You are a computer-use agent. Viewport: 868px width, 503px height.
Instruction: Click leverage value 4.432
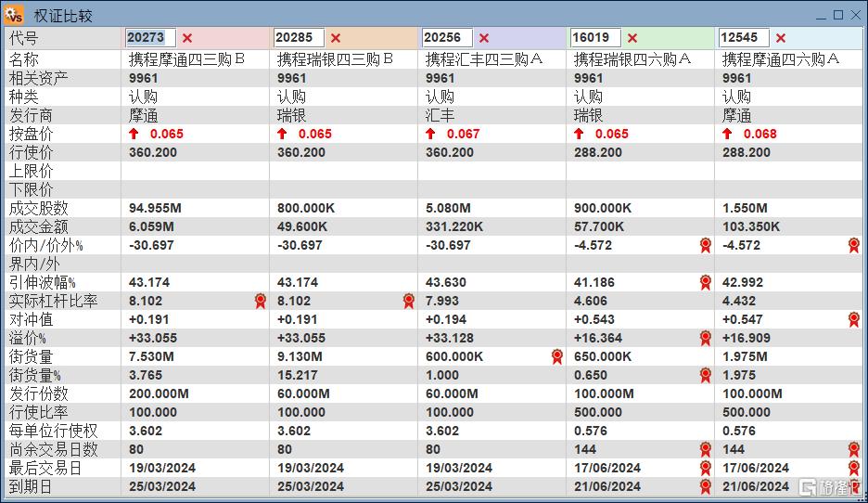[x=738, y=301]
